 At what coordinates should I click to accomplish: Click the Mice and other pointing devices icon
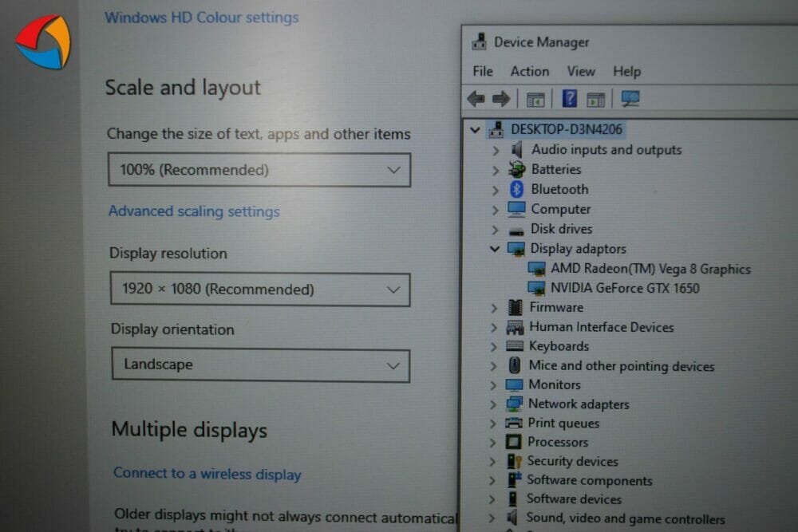click(515, 365)
